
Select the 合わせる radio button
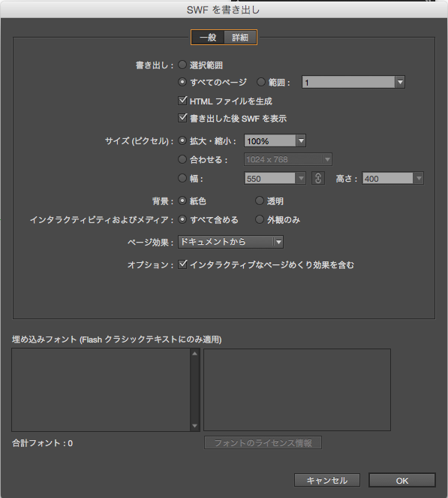tap(182, 159)
